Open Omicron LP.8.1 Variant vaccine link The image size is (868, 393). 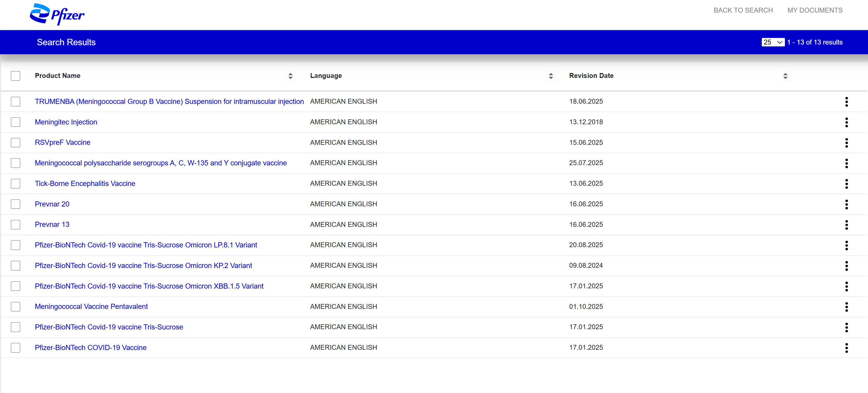click(x=146, y=245)
